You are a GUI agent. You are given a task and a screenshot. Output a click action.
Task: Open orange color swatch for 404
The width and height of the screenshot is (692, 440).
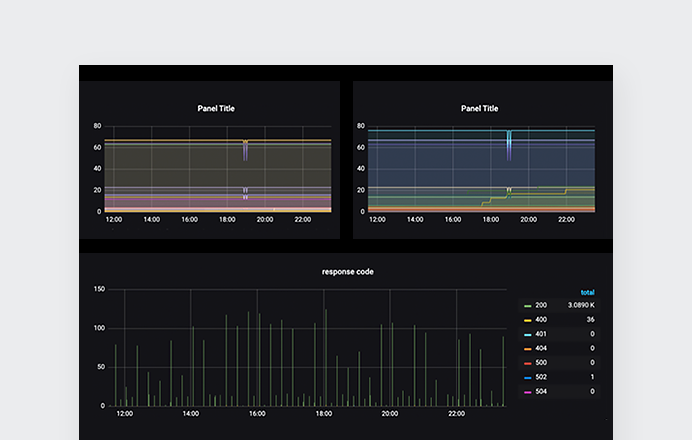527,349
